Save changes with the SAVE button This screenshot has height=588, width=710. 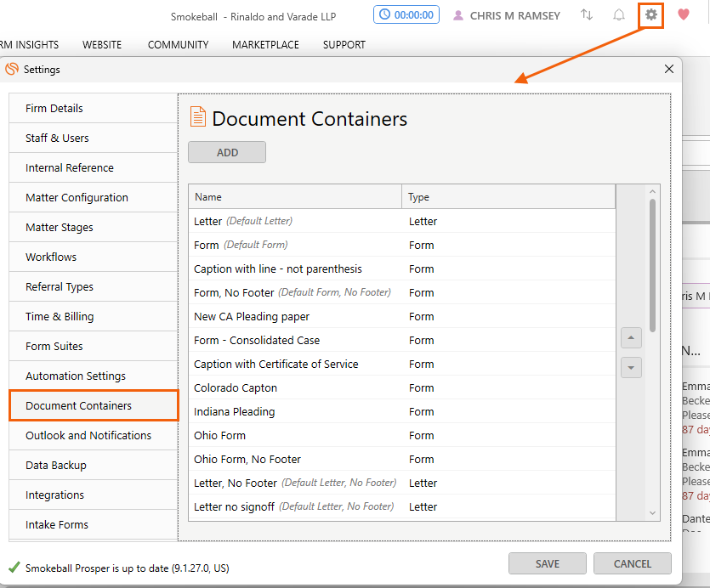click(547, 563)
